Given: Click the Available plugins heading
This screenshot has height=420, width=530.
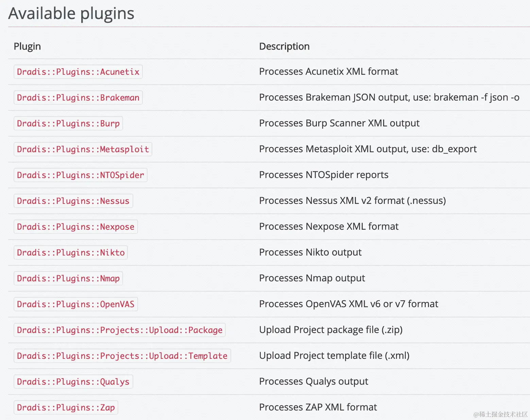Looking at the screenshot, I should tap(71, 14).
